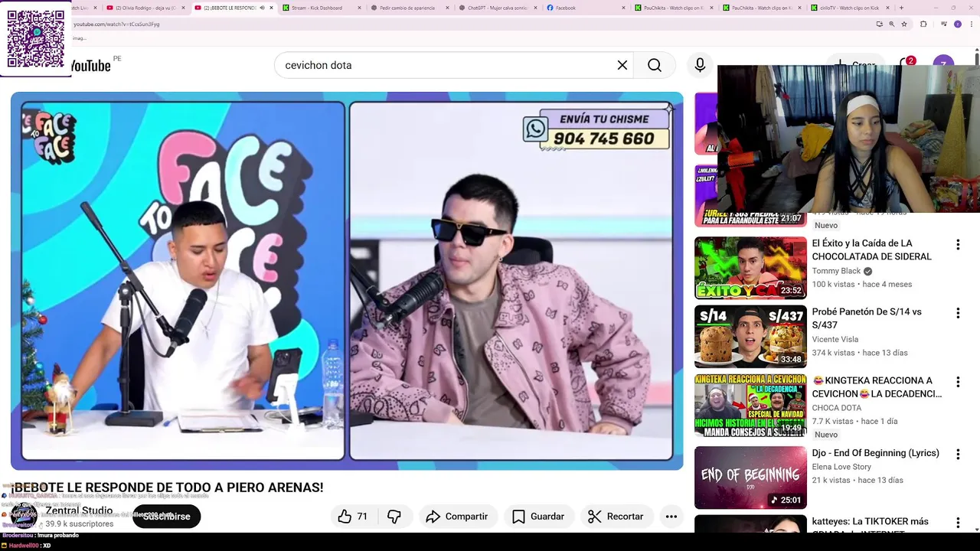Open the Chrome profile avatar
Viewport: 980px width, 551px height.
[957, 24]
